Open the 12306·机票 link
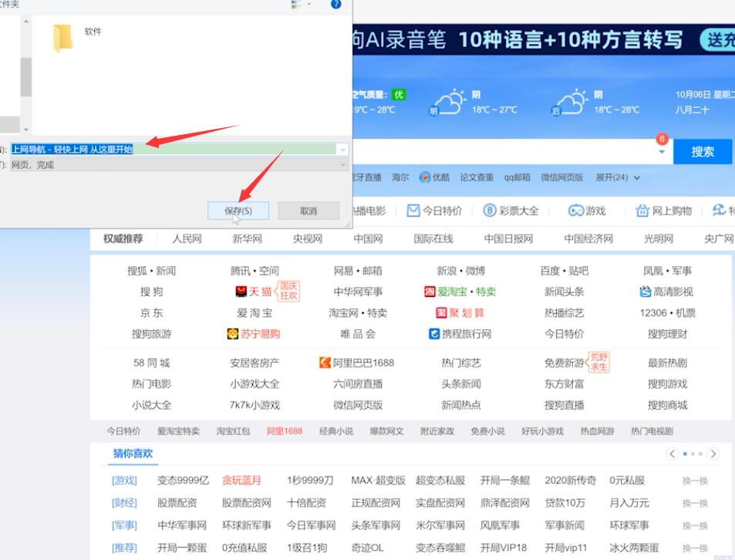 [x=667, y=313]
